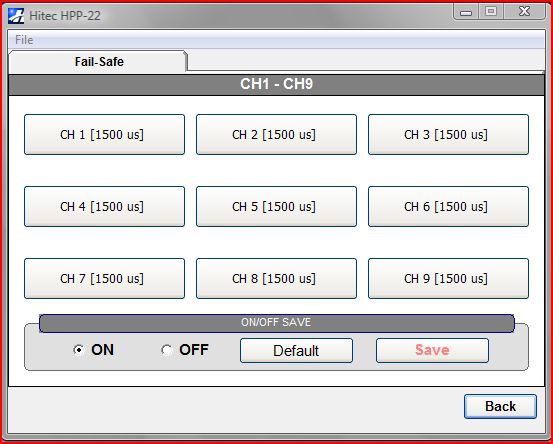Viewport: 553px width, 444px height.
Task: Click the CH 8 [1500 us] button
Action: [276, 278]
